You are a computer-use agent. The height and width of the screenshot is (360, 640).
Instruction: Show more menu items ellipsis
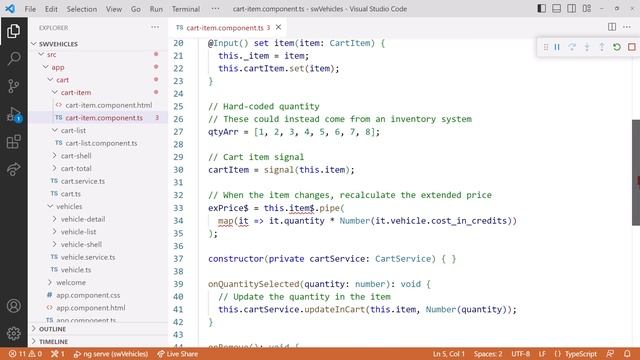(x=216, y=9)
